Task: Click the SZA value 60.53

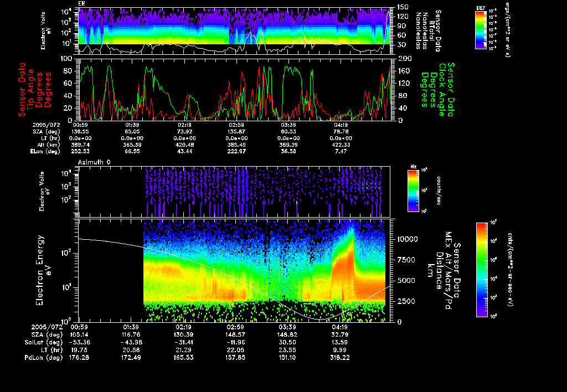Action: (288, 132)
